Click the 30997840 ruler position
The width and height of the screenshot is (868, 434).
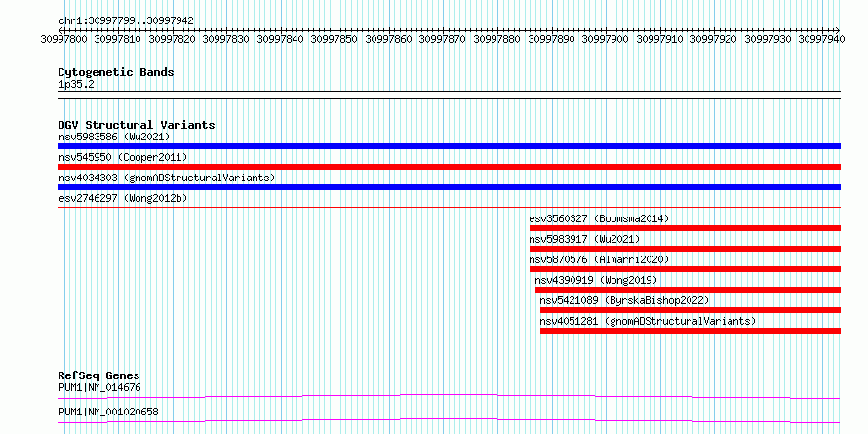(x=281, y=39)
